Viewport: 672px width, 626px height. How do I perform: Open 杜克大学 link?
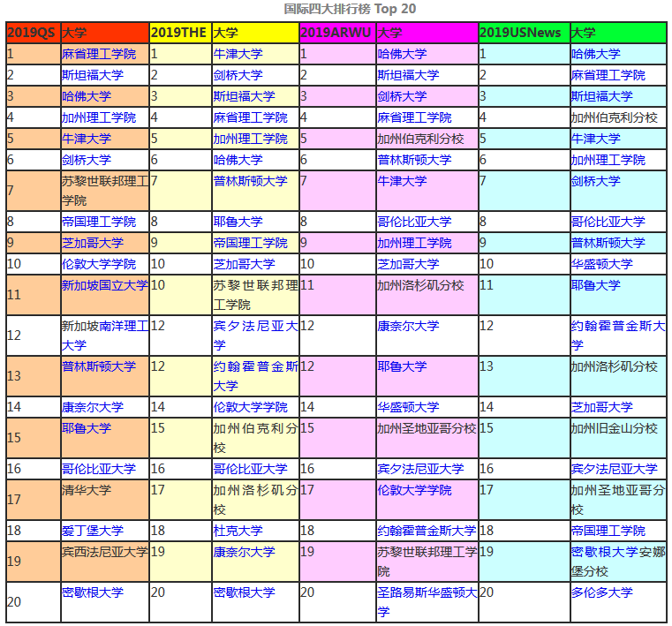tap(238, 531)
